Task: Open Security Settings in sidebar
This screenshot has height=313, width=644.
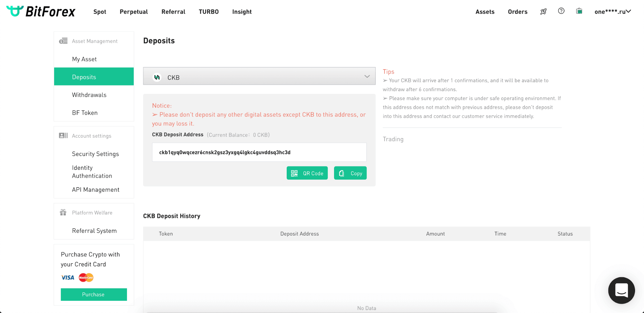Action: click(x=95, y=154)
